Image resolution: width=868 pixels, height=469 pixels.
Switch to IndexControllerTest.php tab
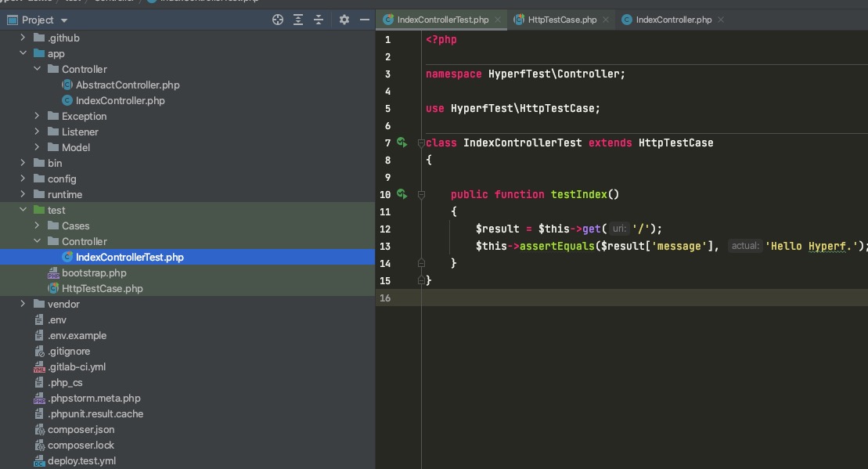(442, 20)
